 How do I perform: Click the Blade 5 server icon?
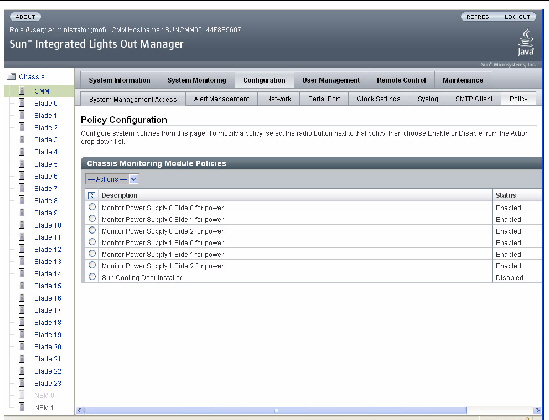(x=22, y=164)
